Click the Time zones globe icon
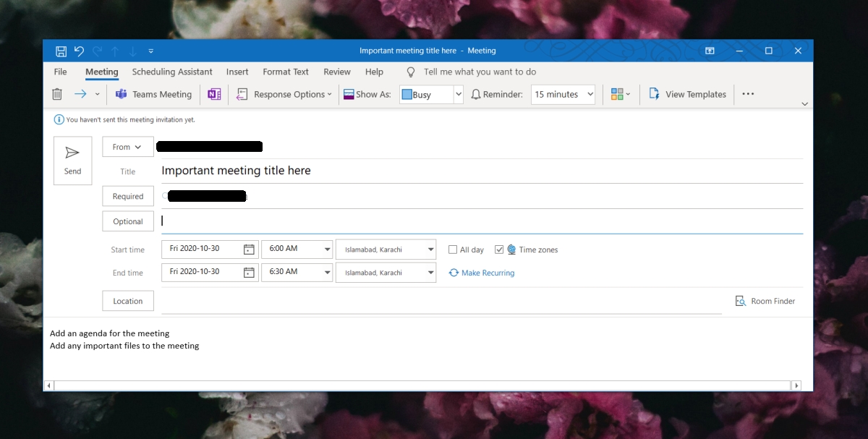 (x=511, y=250)
